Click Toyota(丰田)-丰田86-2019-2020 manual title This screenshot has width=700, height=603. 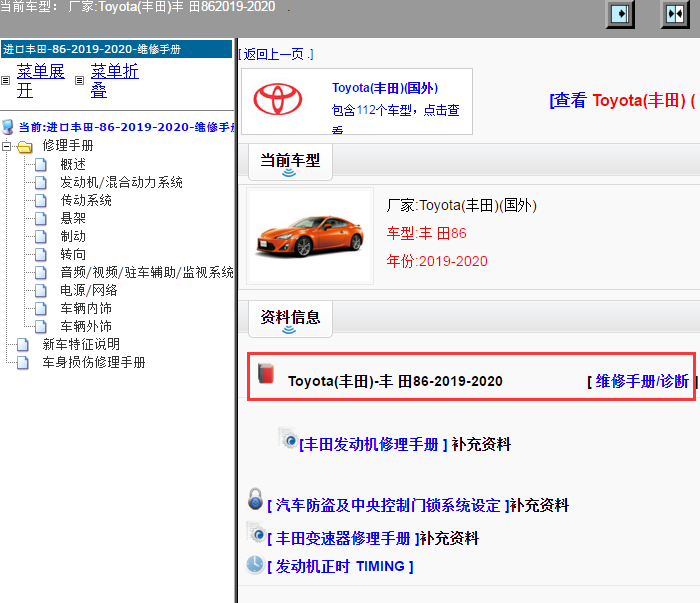click(395, 381)
